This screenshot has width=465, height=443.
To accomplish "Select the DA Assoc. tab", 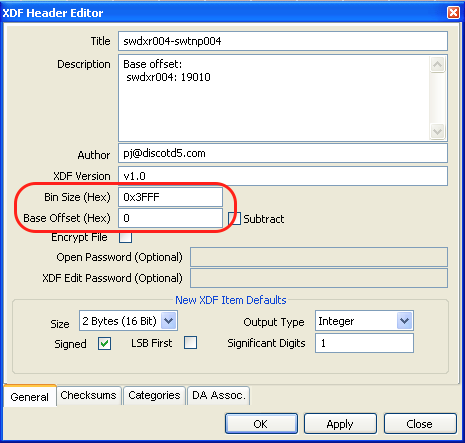I will (x=219, y=395).
